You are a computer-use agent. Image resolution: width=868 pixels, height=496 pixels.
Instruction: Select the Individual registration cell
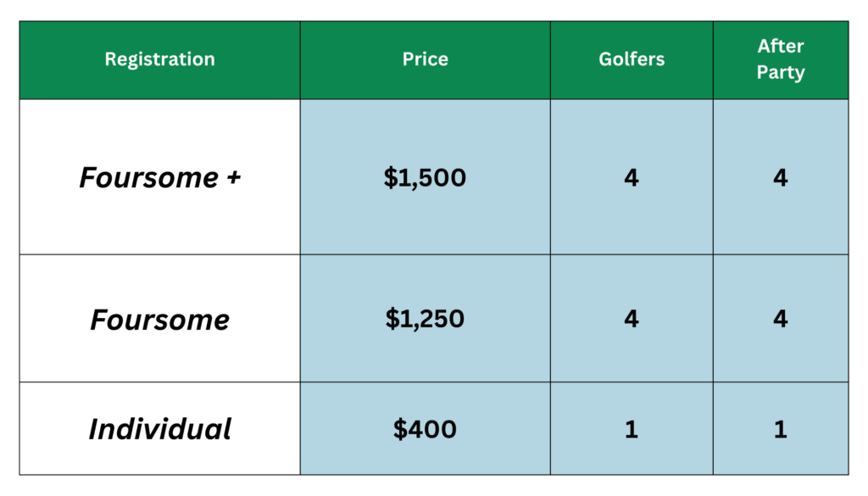160,428
